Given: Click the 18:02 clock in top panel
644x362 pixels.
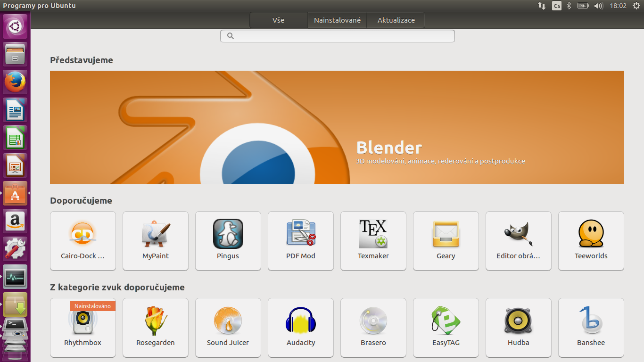Looking at the screenshot, I should (x=618, y=6).
